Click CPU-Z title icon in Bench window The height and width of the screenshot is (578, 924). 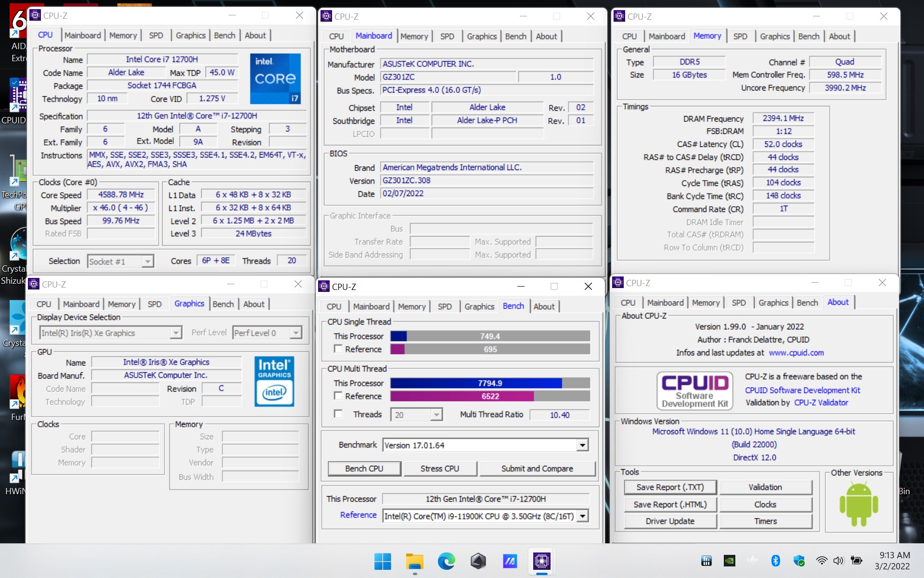point(324,286)
